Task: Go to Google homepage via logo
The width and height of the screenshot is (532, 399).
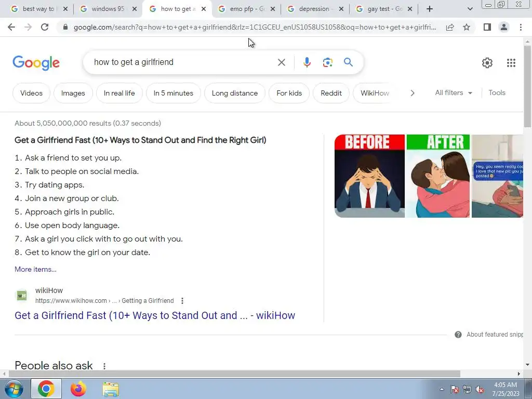Action: [x=36, y=63]
